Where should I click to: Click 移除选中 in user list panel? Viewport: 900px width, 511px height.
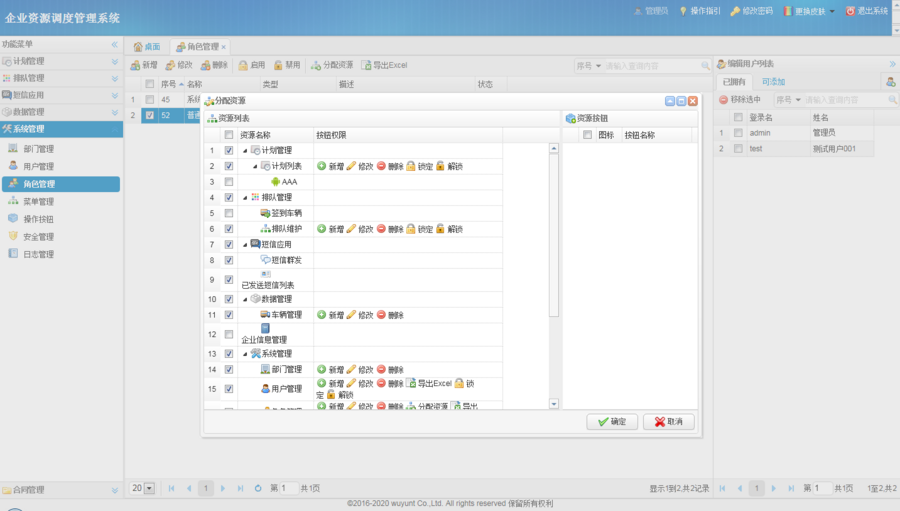point(740,99)
